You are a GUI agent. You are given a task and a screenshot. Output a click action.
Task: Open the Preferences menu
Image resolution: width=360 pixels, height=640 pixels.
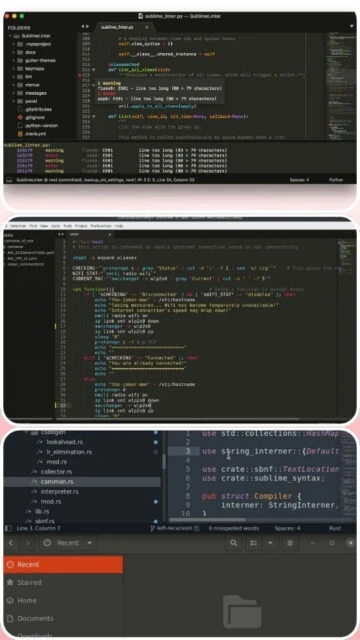tap(101, 226)
